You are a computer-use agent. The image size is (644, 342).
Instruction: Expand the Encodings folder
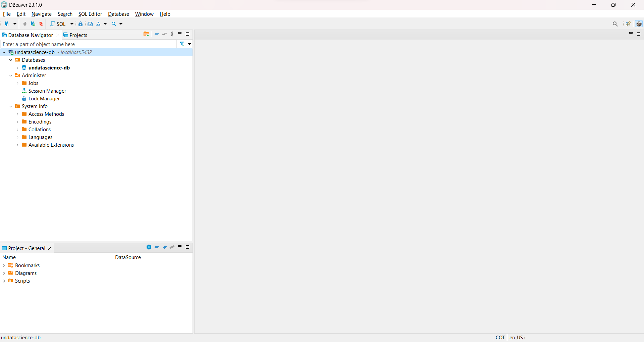[x=17, y=122]
